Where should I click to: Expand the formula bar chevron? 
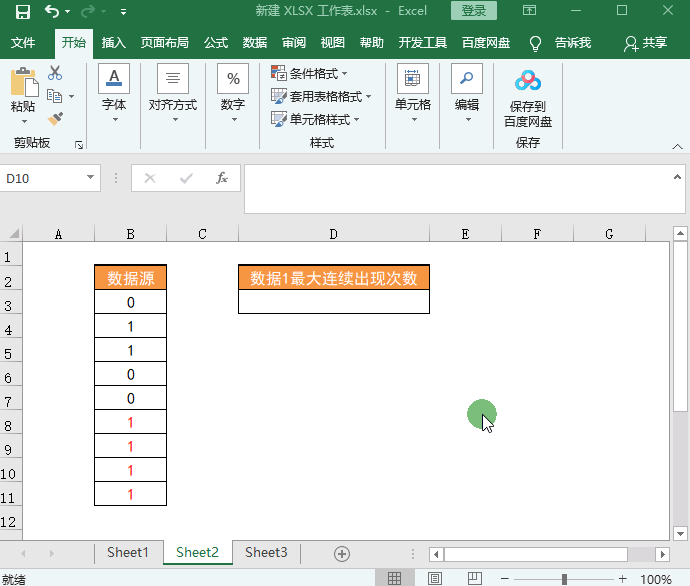click(x=677, y=177)
